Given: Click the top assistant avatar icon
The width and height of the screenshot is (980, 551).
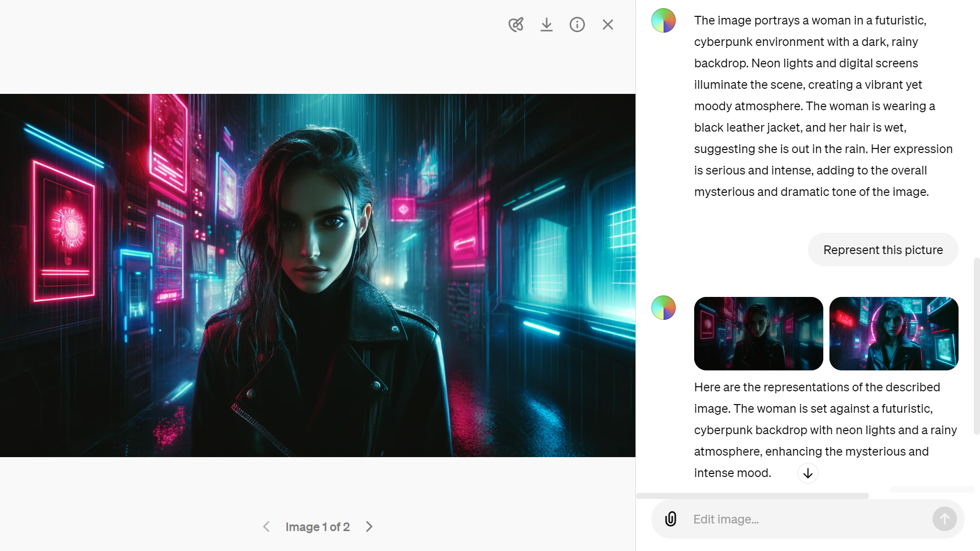Looking at the screenshot, I should [664, 20].
